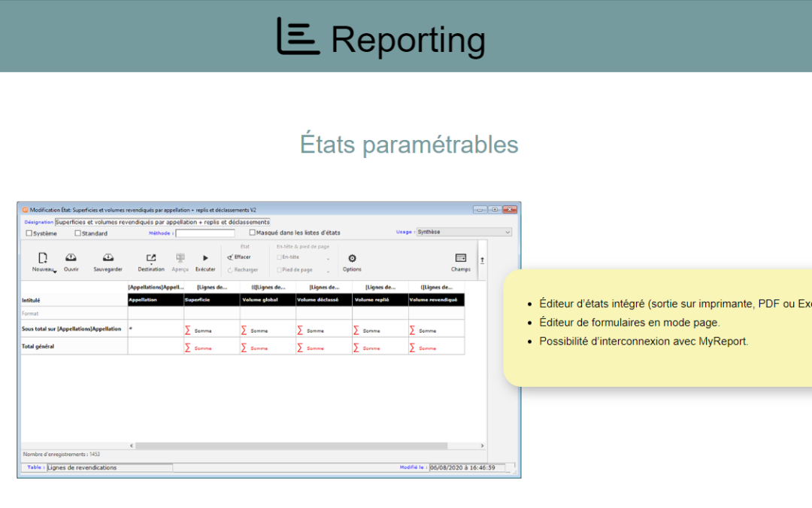This screenshot has height=508, width=812.
Task: Click Volume replié sum icon in Total général row
Action: tap(356, 348)
